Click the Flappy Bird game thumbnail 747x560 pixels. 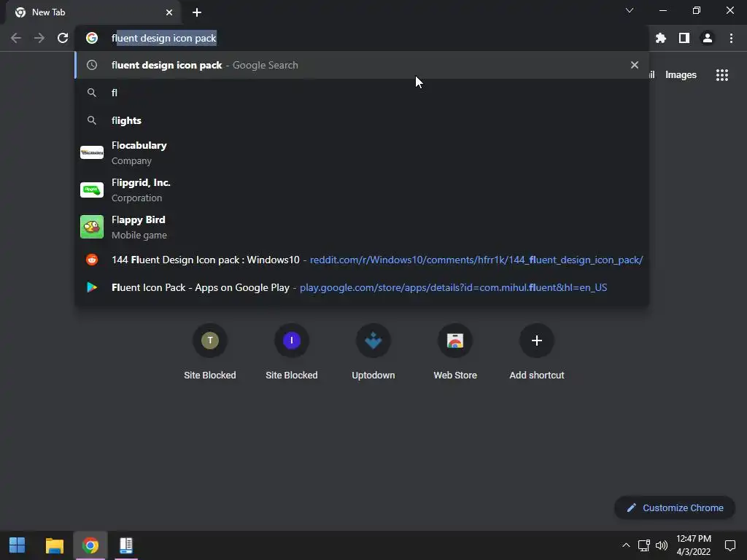(92, 227)
